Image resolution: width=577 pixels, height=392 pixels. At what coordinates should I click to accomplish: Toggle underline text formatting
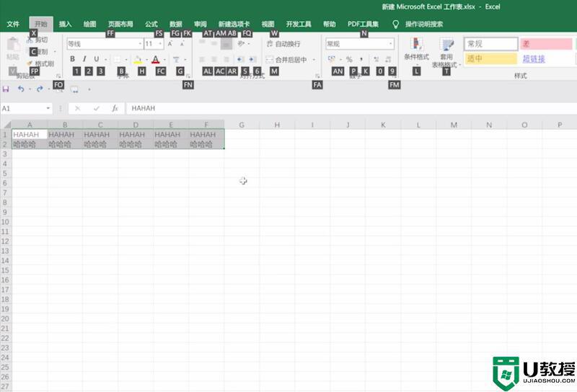(x=96, y=59)
